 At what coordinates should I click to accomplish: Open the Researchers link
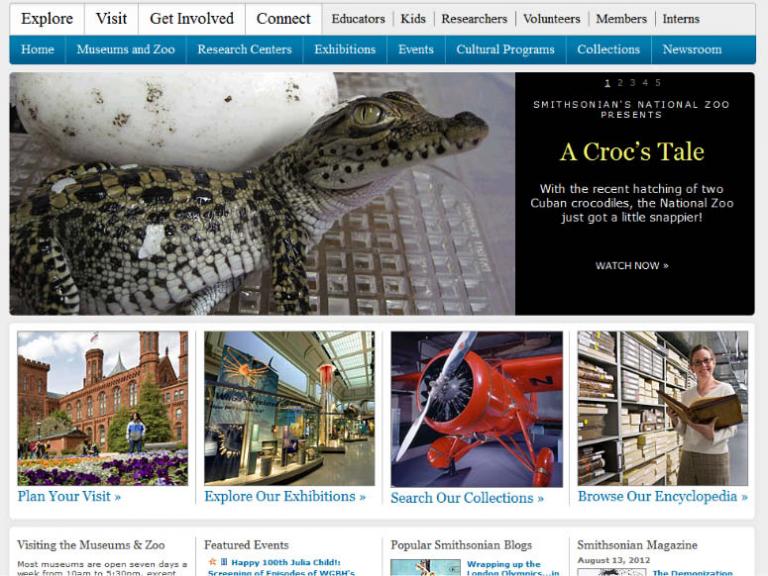point(474,19)
